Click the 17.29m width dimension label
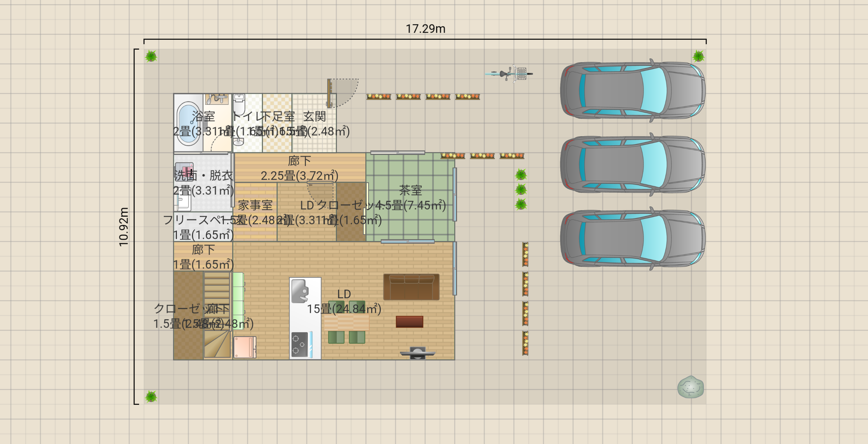 click(x=425, y=29)
